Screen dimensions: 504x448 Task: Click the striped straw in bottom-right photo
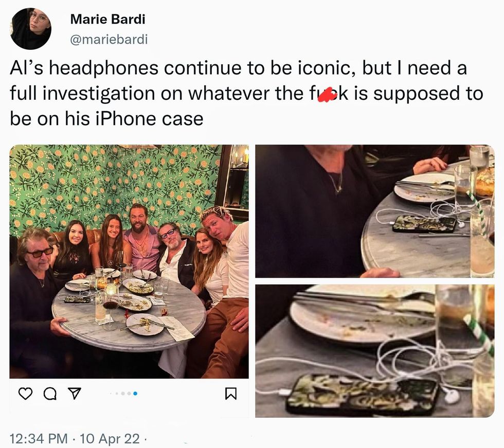pyautogui.click(x=479, y=335)
